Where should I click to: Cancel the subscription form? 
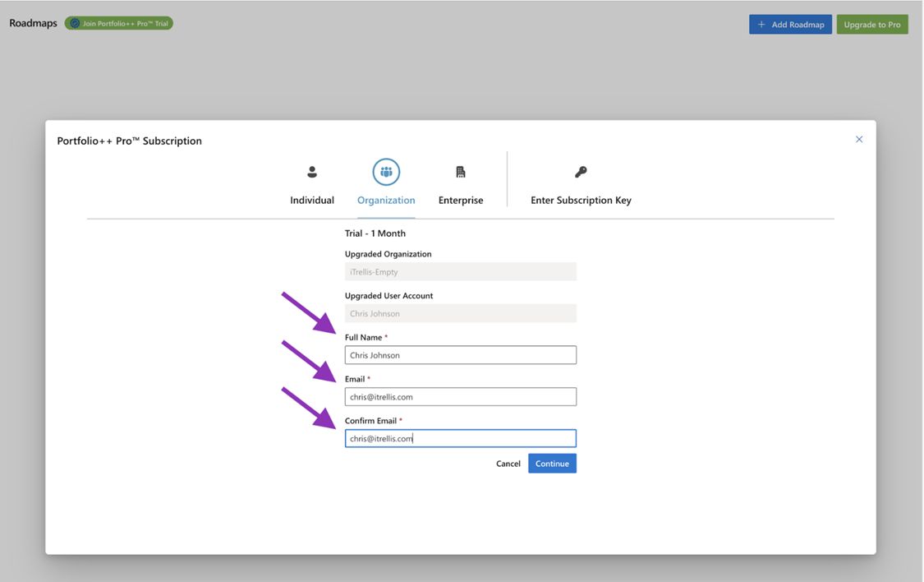pyautogui.click(x=508, y=464)
